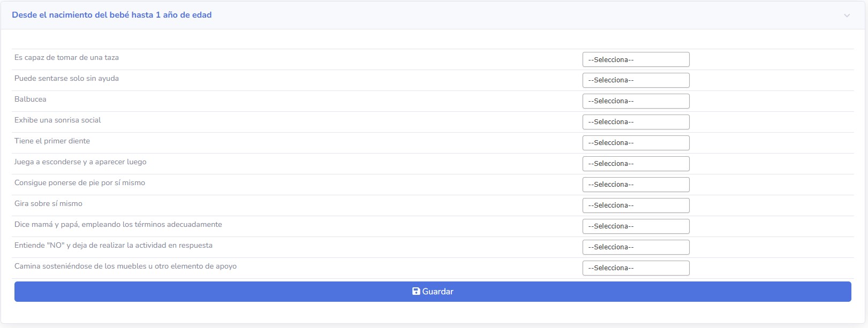Screen dimensions: 868x328
Task: Click the 'Balbucea' row label
Action: point(31,99)
